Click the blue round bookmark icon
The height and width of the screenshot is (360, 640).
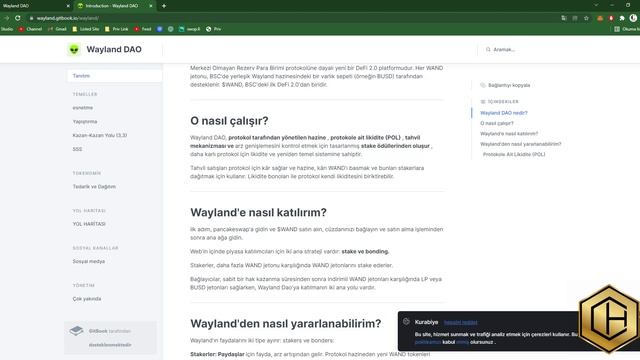[x=160, y=29]
